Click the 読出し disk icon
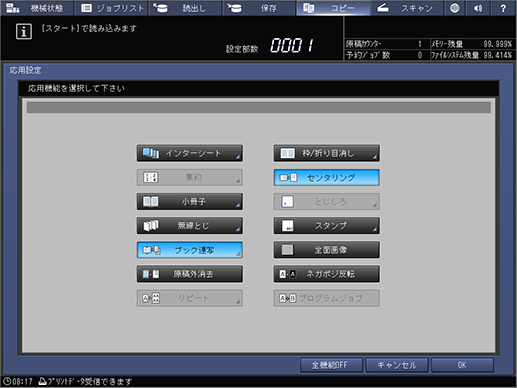The width and height of the screenshot is (517, 388). coord(160,8)
